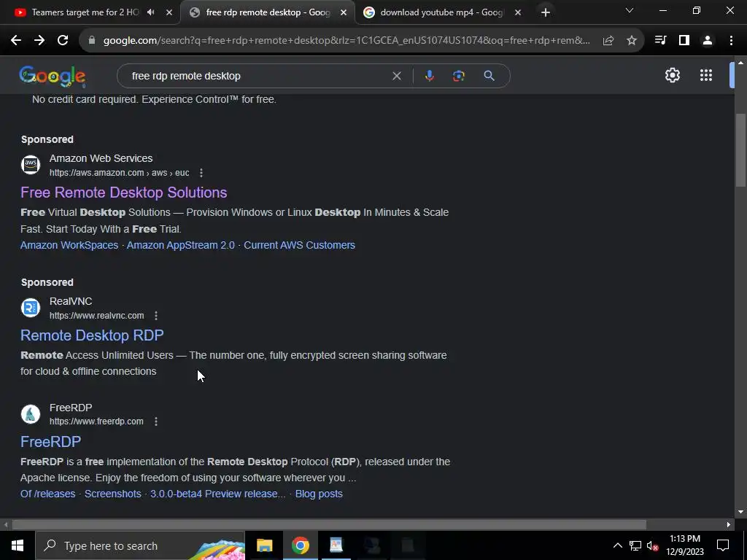Open new tab with plus button
747x560 pixels.
[546, 12]
